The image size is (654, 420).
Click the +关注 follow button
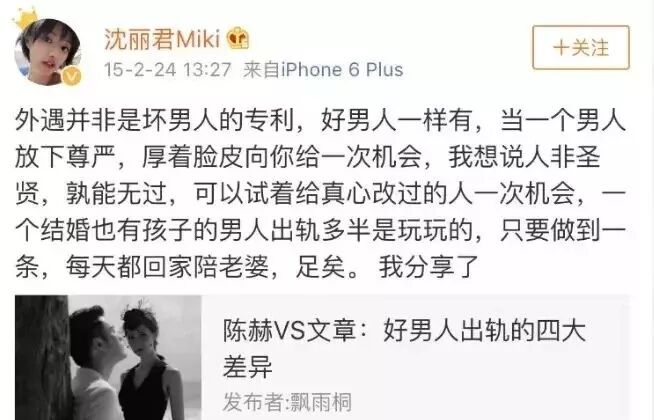pos(581,48)
